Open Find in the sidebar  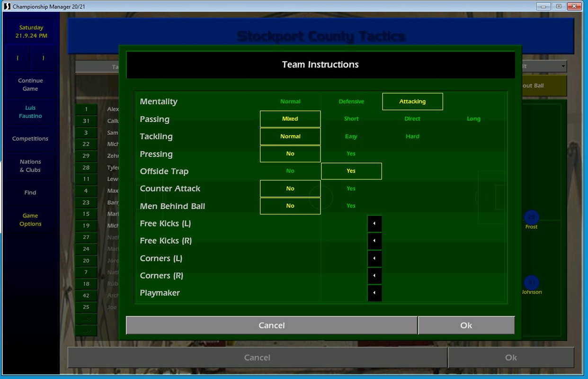pyautogui.click(x=30, y=193)
